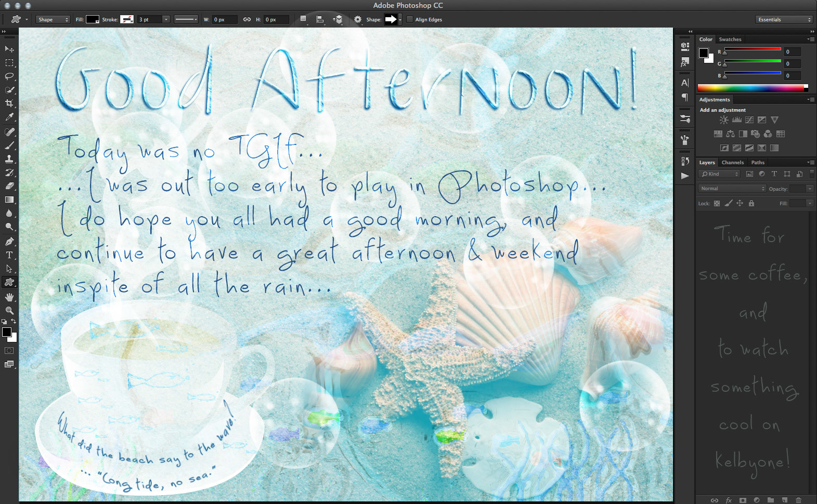Add a Color Balance adjustment
The height and width of the screenshot is (504, 817).
pyautogui.click(x=731, y=134)
